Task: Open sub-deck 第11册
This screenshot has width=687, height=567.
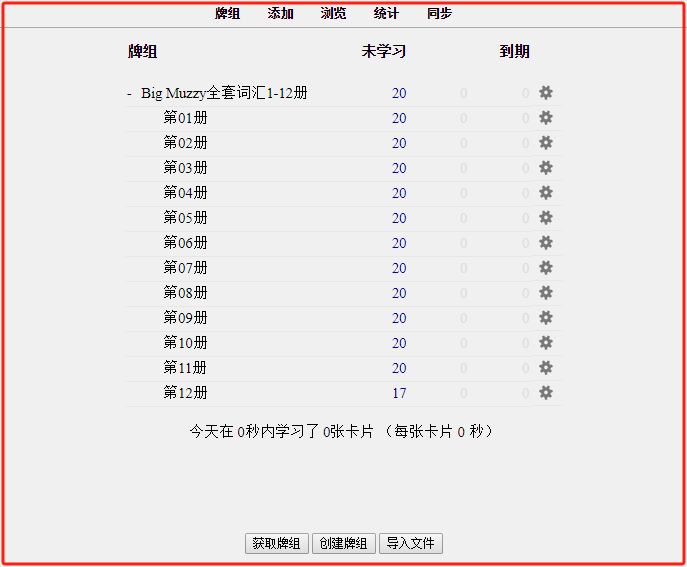Action: (185, 367)
